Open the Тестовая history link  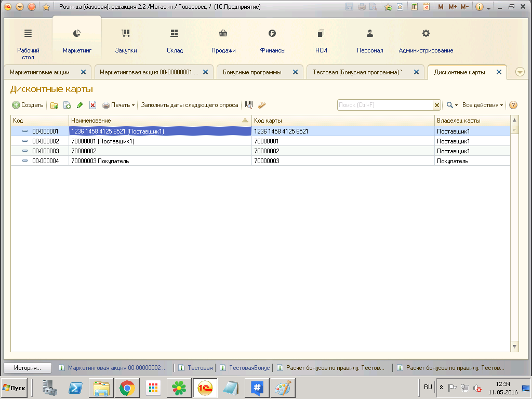point(200,368)
